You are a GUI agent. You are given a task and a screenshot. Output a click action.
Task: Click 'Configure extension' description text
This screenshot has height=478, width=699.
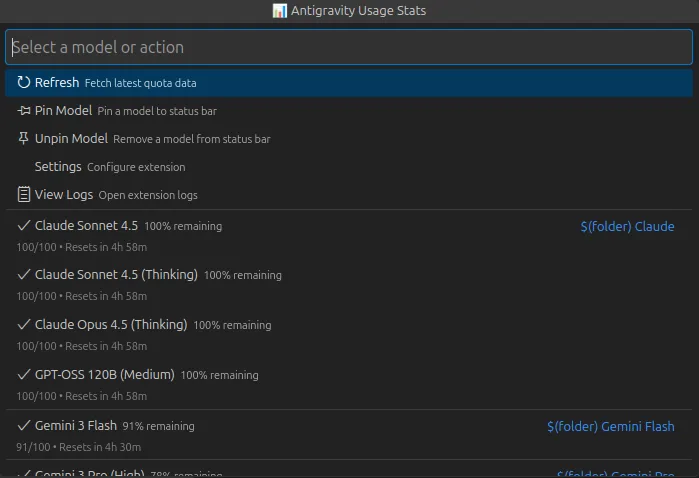pyautogui.click(x=136, y=167)
